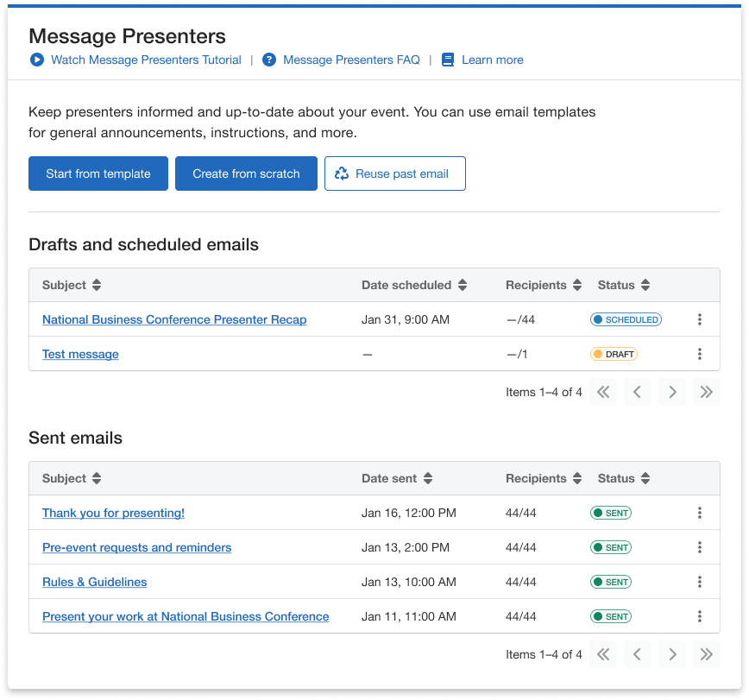Image resolution: width=749 pixels, height=700 pixels.
Task: Click Create from scratch button
Action: coord(246,173)
